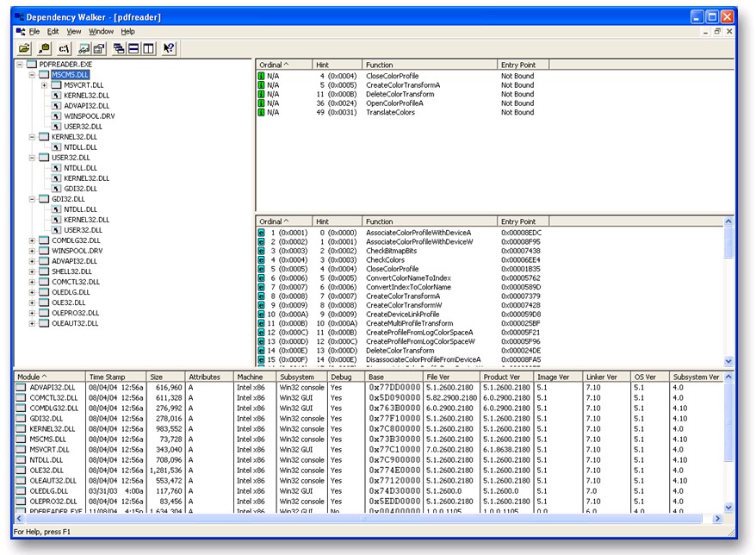The height and width of the screenshot is (555, 756).
Task: Open the View menu
Action: (x=74, y=32)
